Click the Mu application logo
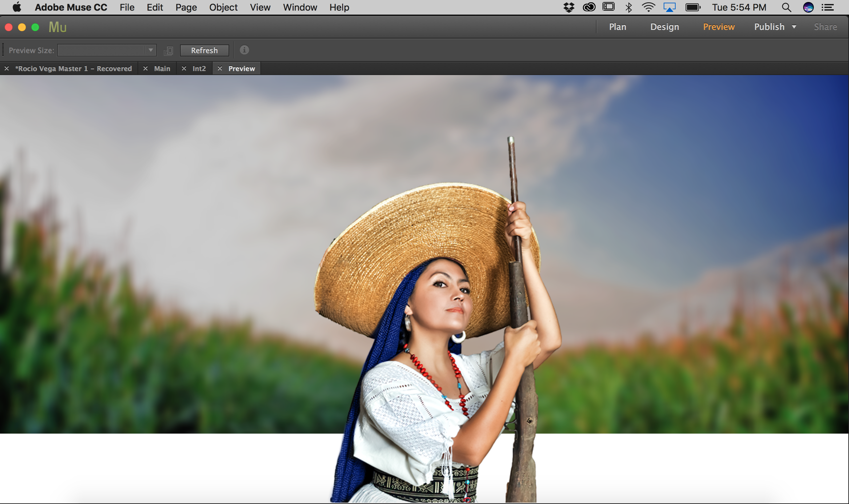849x504 pixels. pyautogui.click(x=57, y=27)
